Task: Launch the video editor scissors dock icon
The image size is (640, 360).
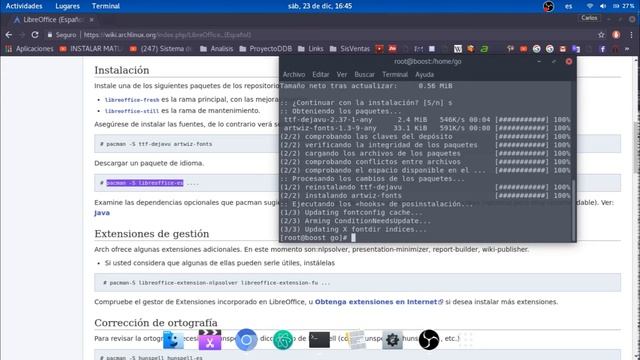Action: coord(210,340)
